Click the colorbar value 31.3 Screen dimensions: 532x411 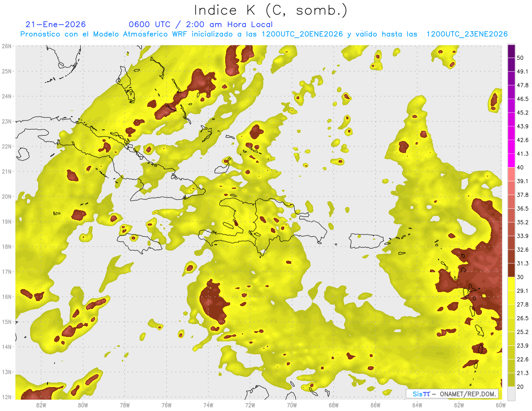click(523, 263)
